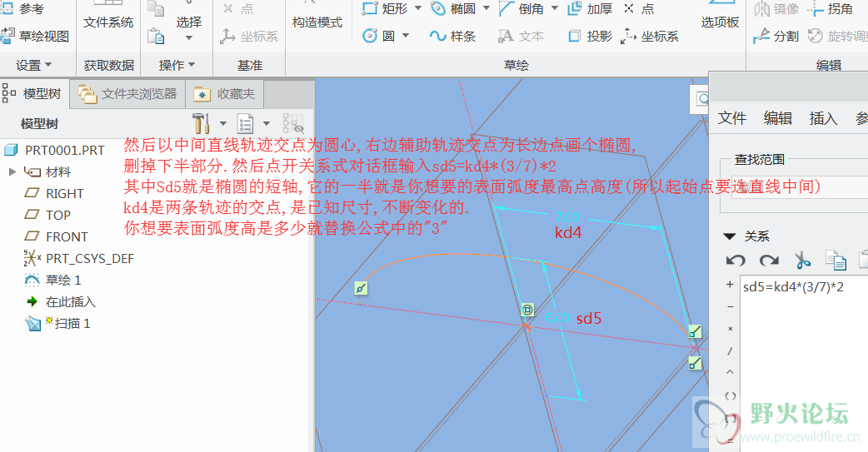Open Rectangle tool dropdown arrow
This screenshot has width=868, height=452.
[418, 8]
